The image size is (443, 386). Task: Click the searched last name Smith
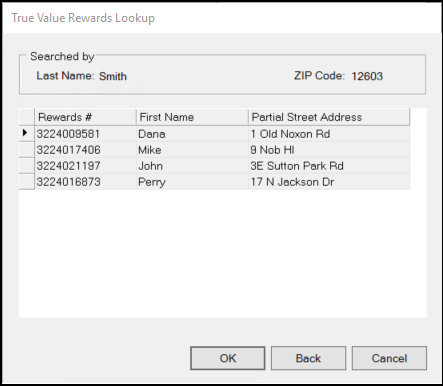(113, 76)
